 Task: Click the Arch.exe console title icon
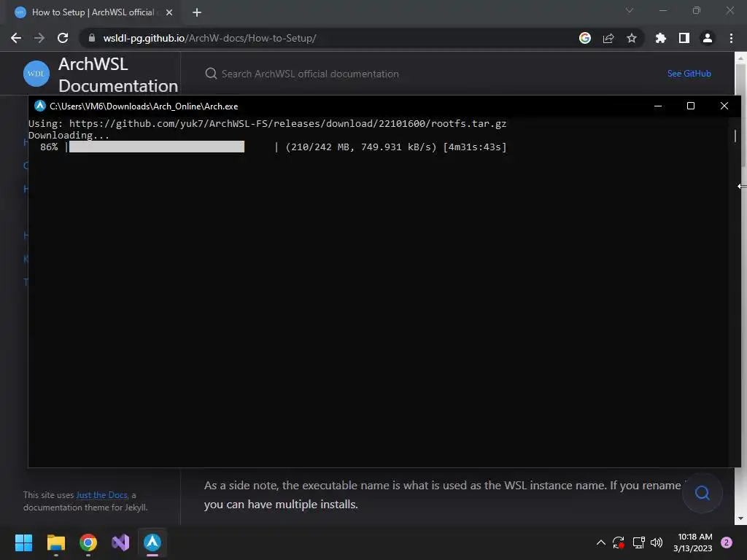pos(40,106)
